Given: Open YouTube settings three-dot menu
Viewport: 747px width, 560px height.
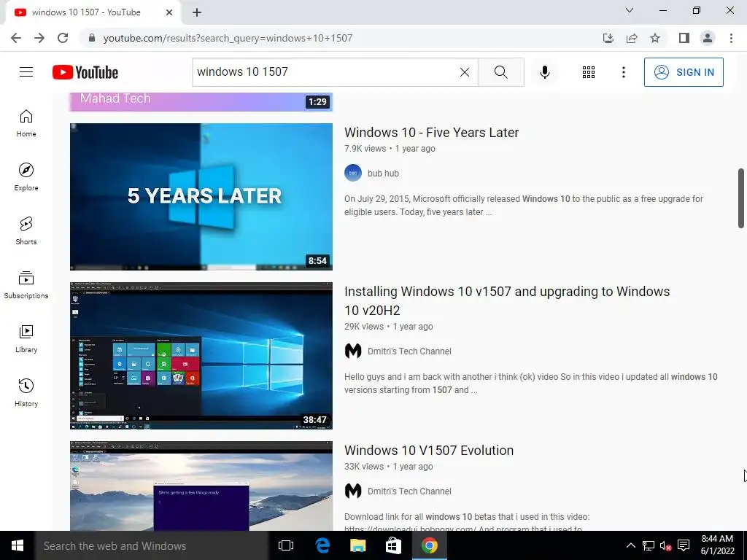Looking at the screenshot, I should pyautogui.click(x=623, y=72).
